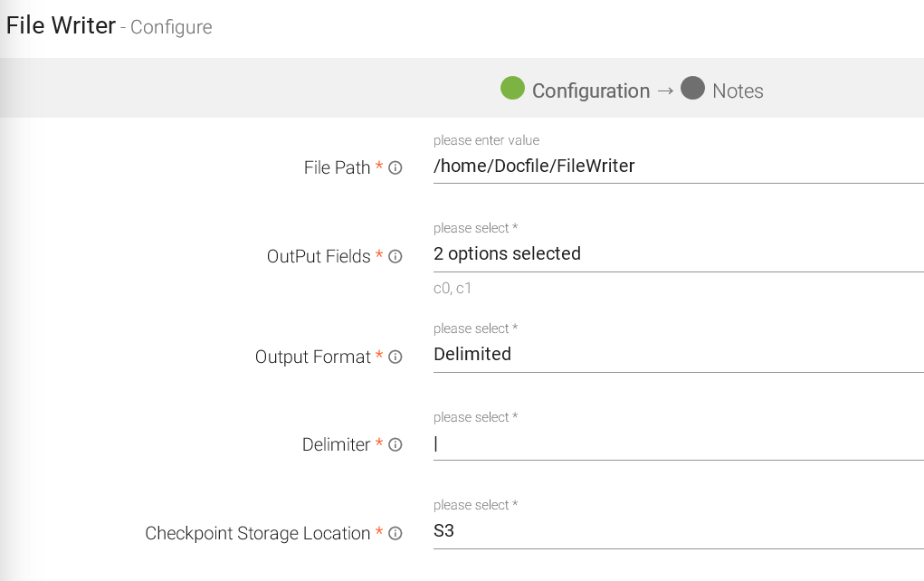Expand the Output Format dropdown showing Delimited

(678, 355)
